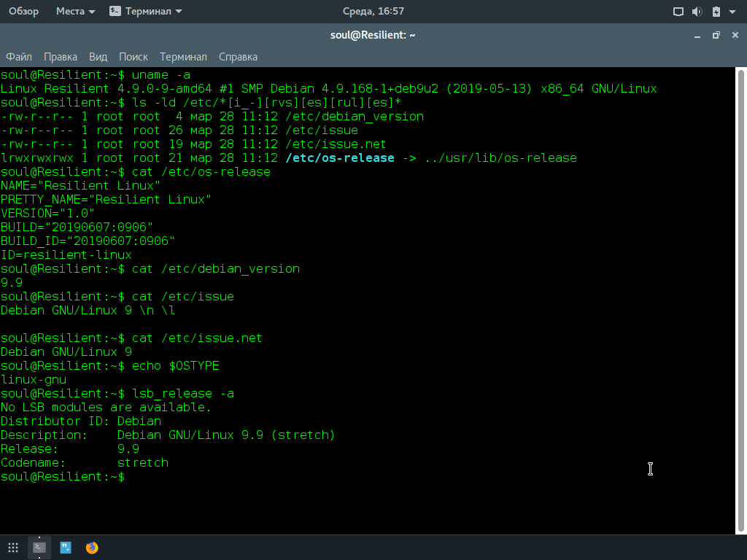Click the Среда, 16:57 clock
The width and height of the screenshot is (747, 560).
pos(373,11)
